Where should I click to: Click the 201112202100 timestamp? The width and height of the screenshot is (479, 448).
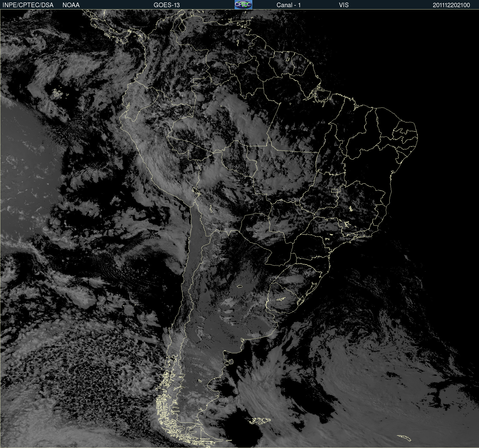(x=451, y=5)
